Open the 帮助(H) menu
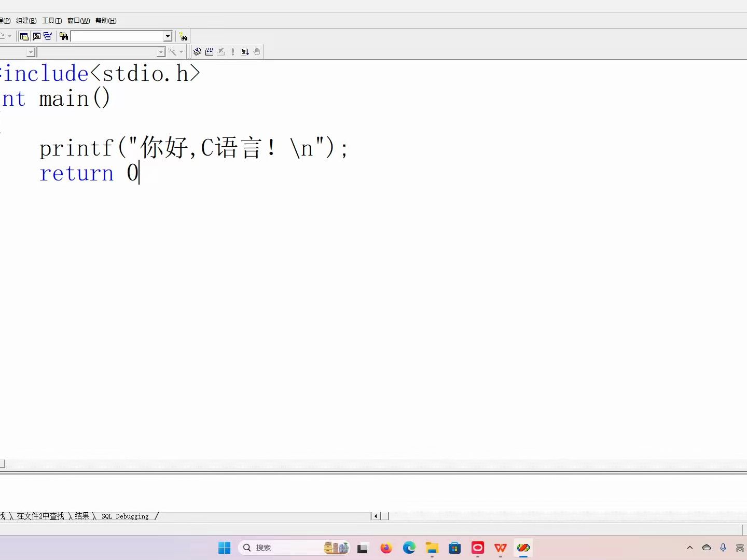 (106, 21)
